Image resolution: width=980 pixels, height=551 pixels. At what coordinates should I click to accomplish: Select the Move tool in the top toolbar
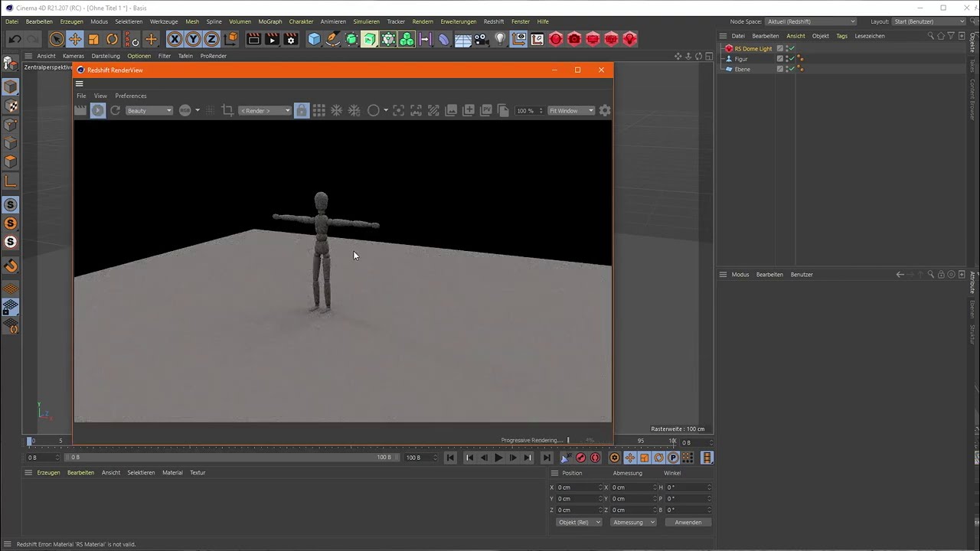[x=75, y=39]
